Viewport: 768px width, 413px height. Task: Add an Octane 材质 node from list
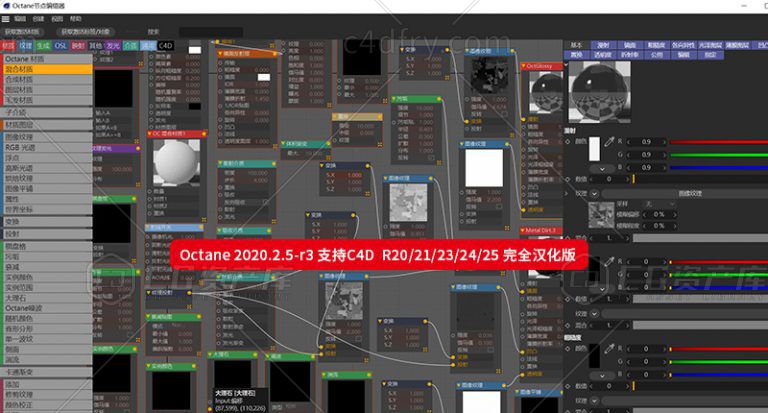point(47,59)
